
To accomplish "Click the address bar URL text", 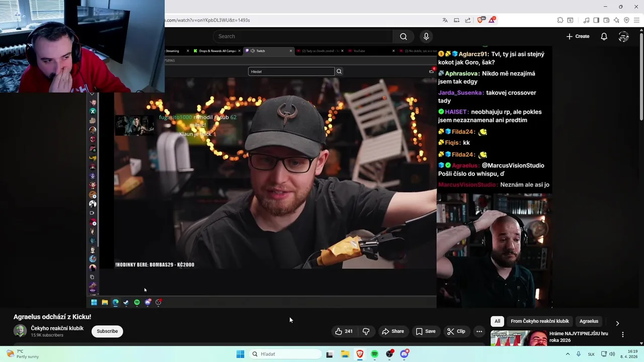I will 208,20.
